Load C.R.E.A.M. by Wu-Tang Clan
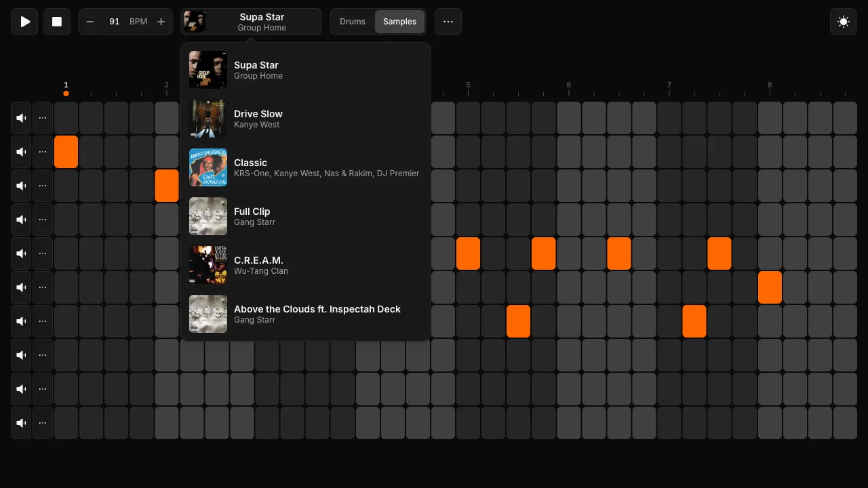The image size is (868, 488). tap(306, 265)
